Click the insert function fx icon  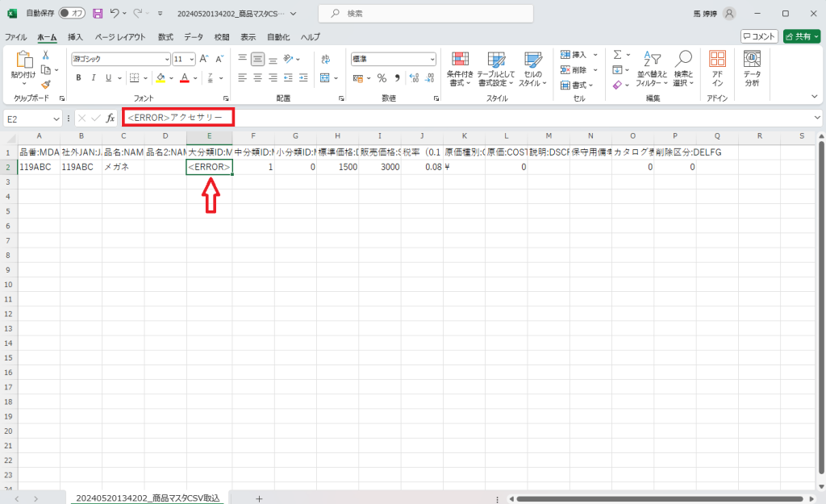[111, 118]
